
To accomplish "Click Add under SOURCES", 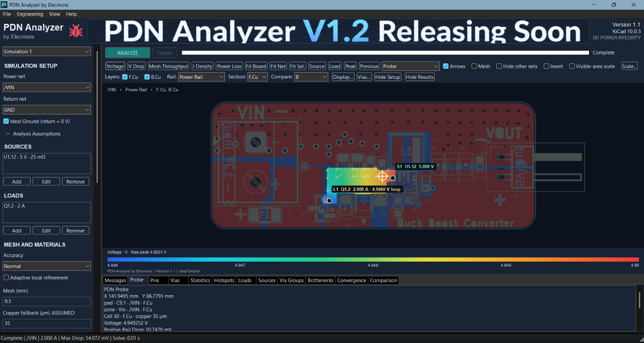I will pos(17,182).
